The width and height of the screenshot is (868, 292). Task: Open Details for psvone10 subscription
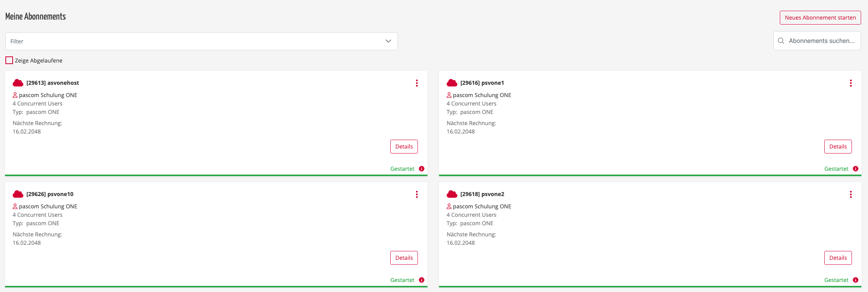tap(404, 258)
